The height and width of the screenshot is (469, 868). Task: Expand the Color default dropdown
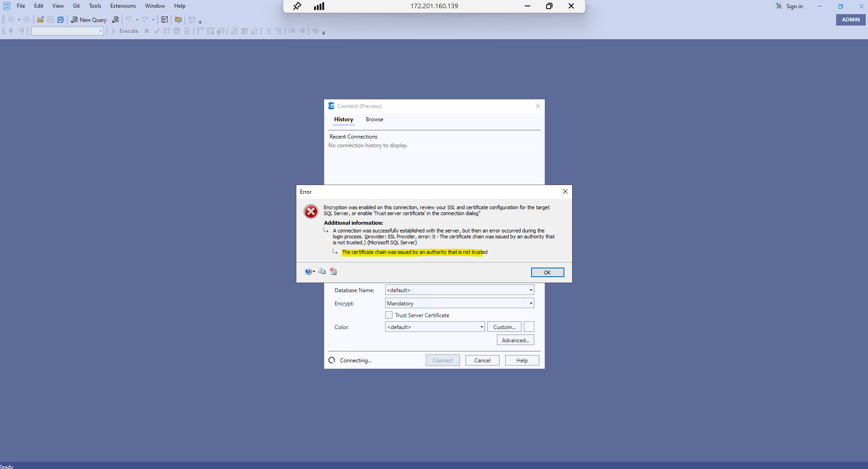(x=481, y=327)
